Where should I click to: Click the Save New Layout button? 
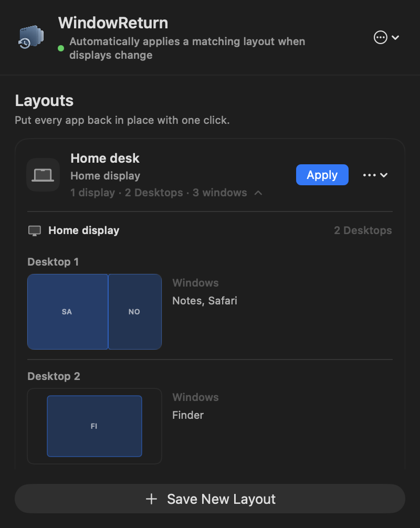[x=210, y=499]
